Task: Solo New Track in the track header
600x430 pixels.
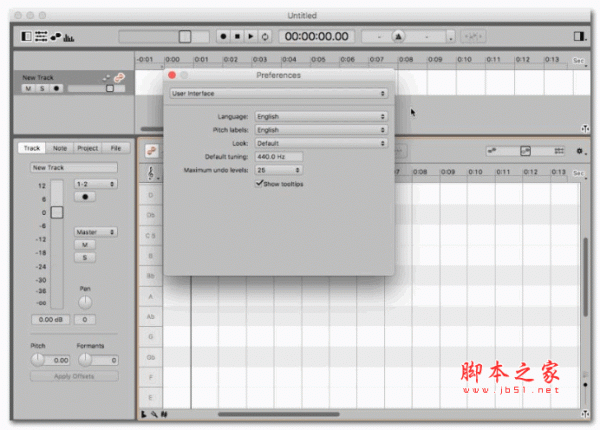Action: pyautogui.click(x=42, y=88)
